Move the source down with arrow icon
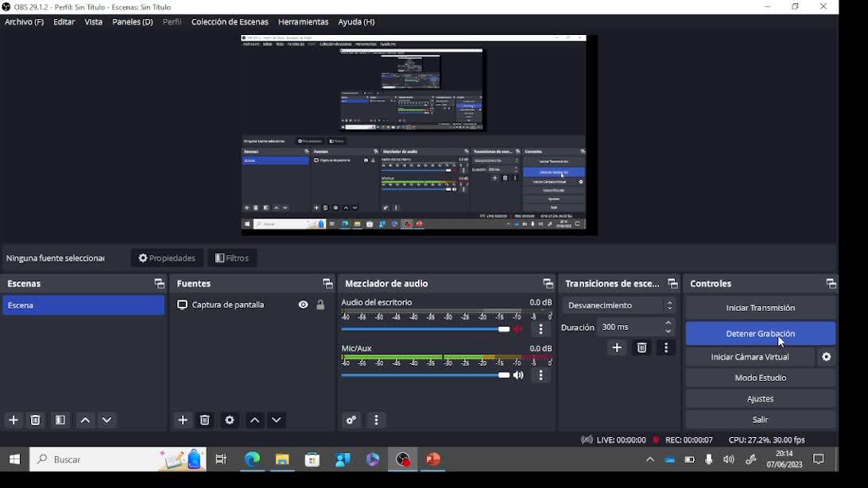Viewport: 868px width, 488px height. coord(277,420)
